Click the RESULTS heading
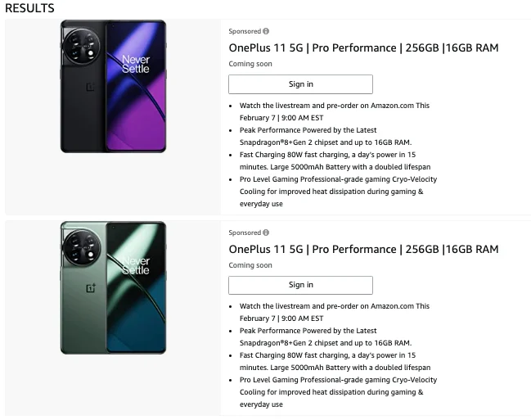This screenshot has width=531, height=420. (29, 8)
